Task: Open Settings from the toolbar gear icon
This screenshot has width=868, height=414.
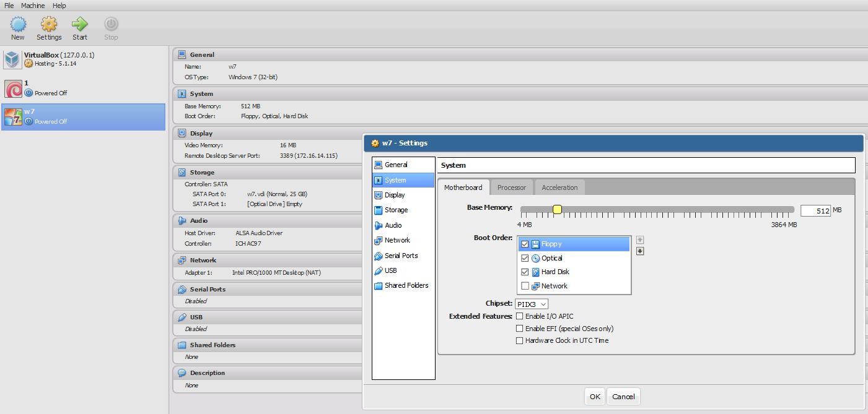Action: coord(49,24)
